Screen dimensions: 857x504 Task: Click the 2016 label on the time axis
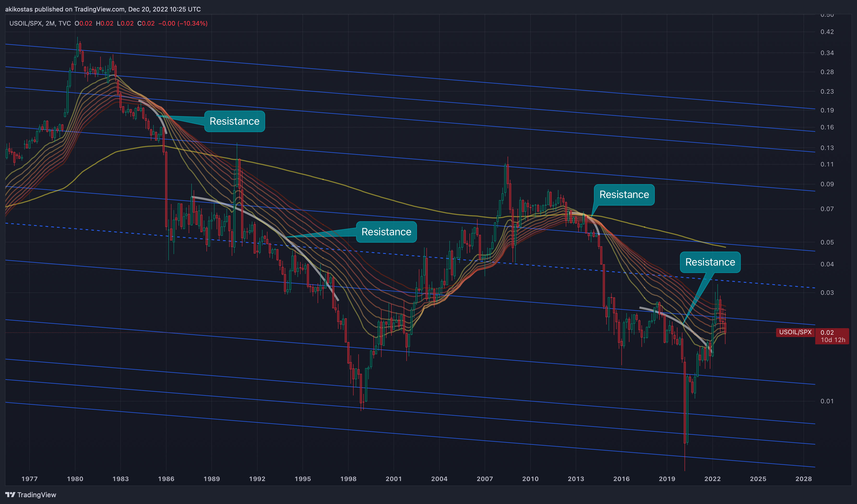(622, 479)
